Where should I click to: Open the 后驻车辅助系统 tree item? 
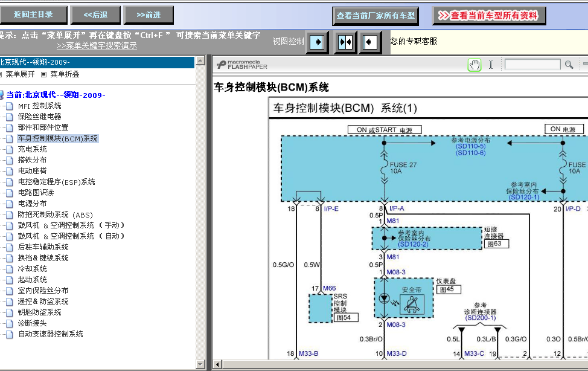click(x=43, y=247)
